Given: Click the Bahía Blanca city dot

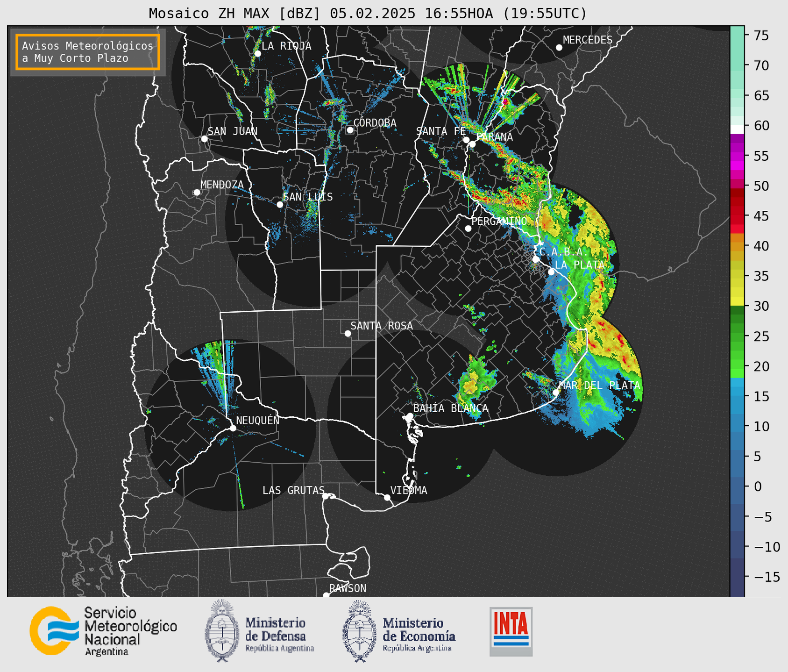Looking at the screenshot, I should 410,416.
